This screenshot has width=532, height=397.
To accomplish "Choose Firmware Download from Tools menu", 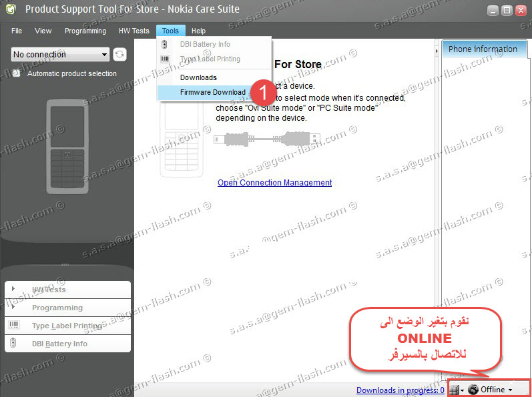I will [213, 92].
